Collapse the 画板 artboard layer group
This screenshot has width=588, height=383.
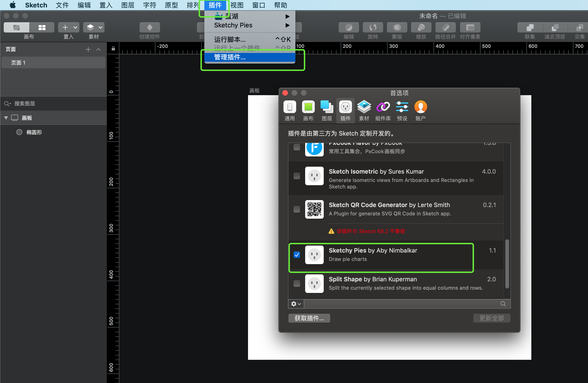[x=6, y=118]
